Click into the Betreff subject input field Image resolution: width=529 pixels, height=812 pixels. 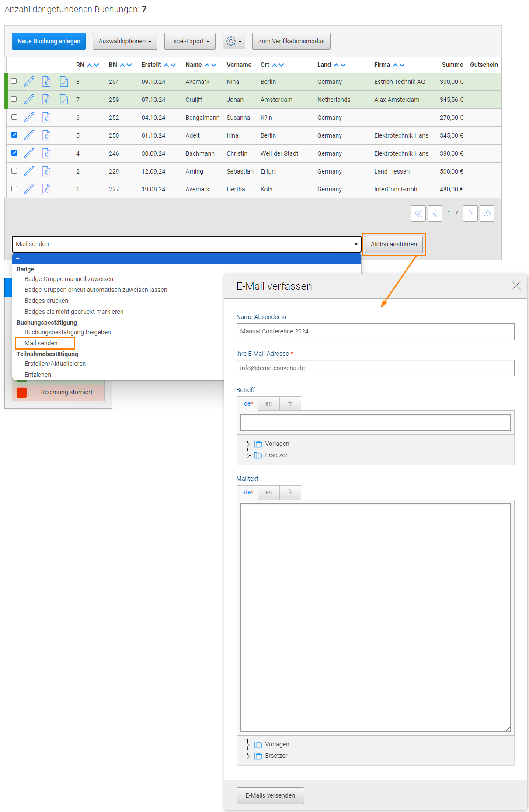tap(375, 423)
